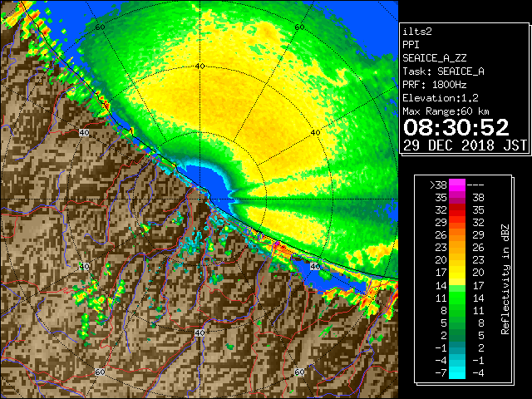Pick the purple swatch in the 35–38 row

(457, 198)
